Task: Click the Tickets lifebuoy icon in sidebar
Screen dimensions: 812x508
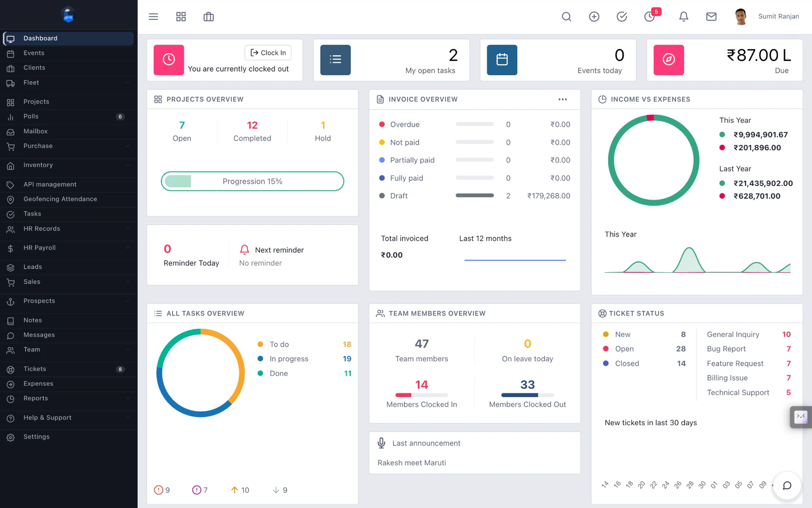Action: 10,369
